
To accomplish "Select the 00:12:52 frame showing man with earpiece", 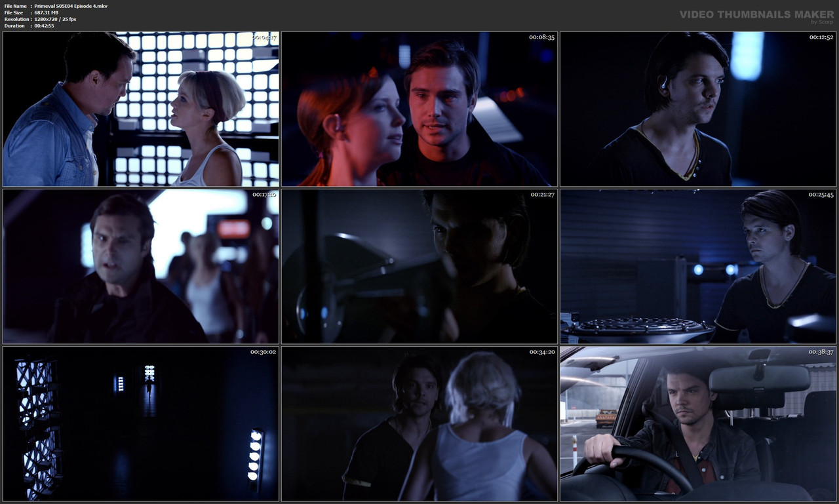I will [697, 108].
